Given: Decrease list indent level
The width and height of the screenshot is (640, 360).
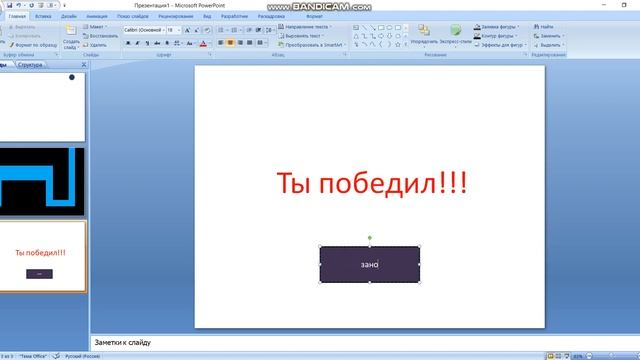Looking at the screenshot, I should coord(249,30).
